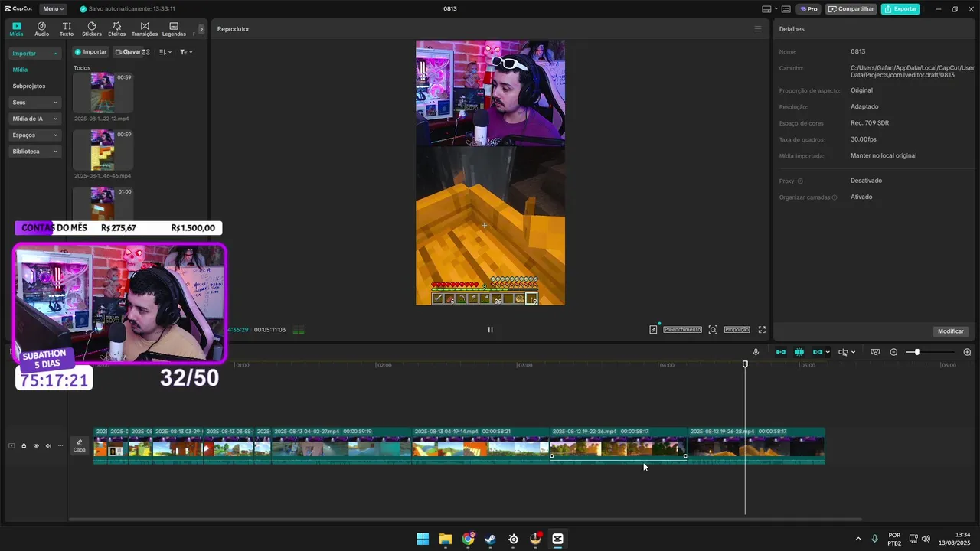Image resolution: width=980 pixels, height=551 pixels.
Task: Collapse the Importar sidebar section
Action: pyautogui.click(x=35, y=54)
